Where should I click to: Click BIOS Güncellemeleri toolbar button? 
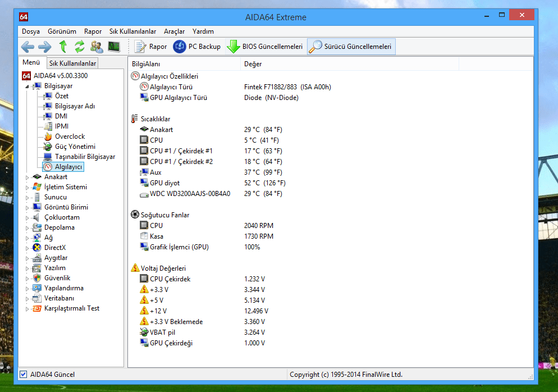(264, 47)
